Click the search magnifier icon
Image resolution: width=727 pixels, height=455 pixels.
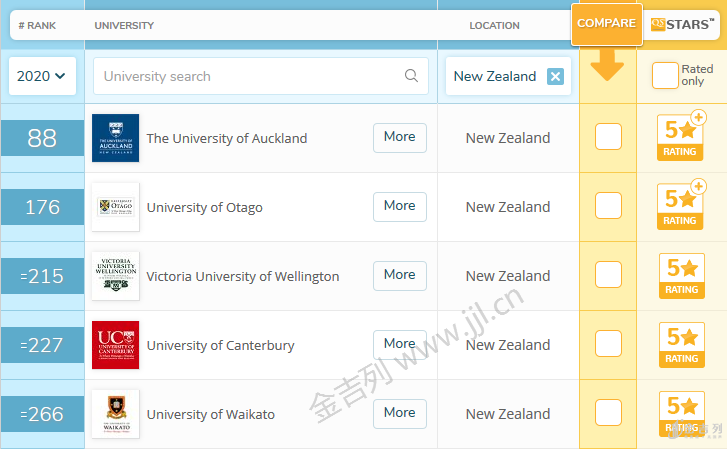[x=411, y=76]
